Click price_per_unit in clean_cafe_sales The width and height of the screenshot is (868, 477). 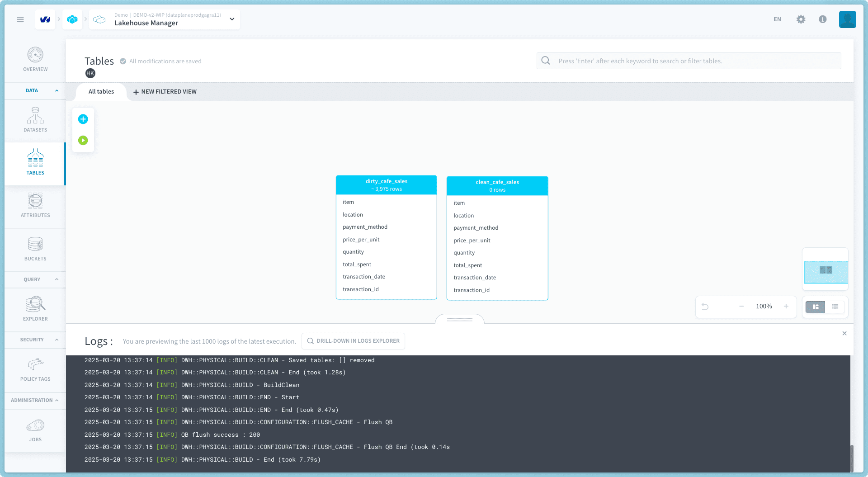tap(472, 241)
